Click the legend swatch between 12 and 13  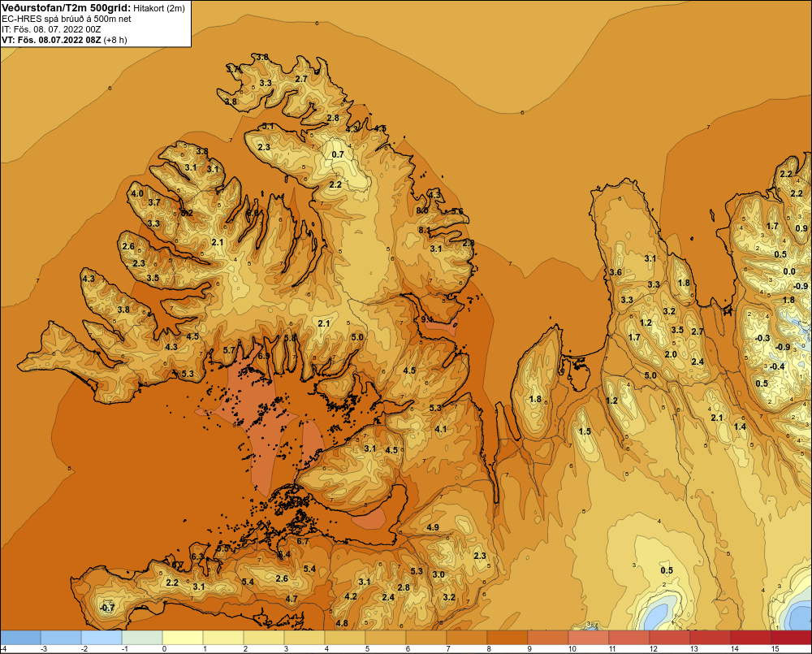pos(670,637)
